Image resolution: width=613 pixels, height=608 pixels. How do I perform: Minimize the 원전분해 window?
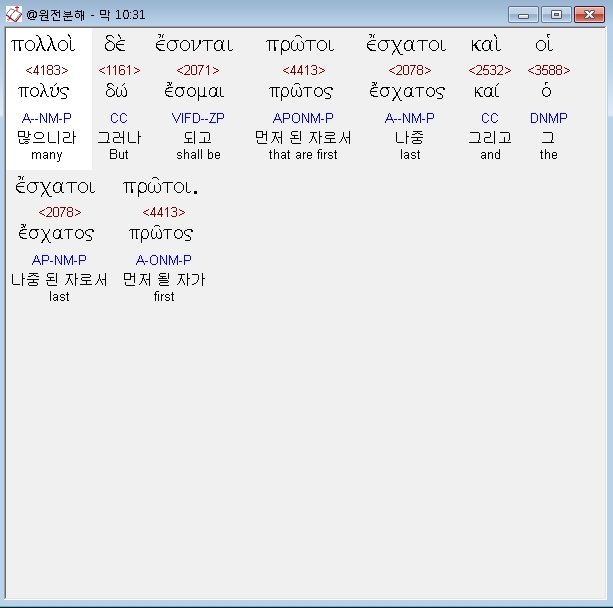(523, 15)
